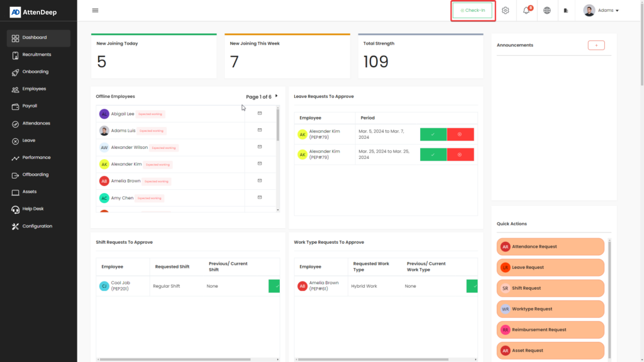Click mail icon for Amelia Brown
Viewport: 644px width, 362px height.
tap(260, 180)
